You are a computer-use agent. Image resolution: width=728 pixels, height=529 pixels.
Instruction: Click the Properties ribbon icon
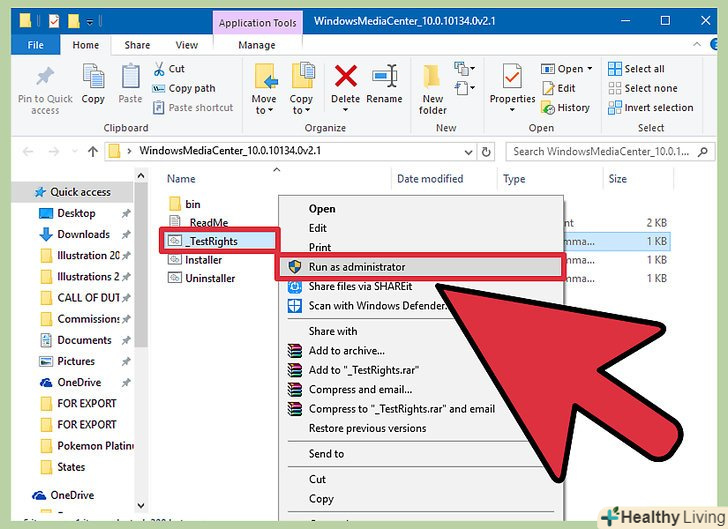pos(512,76)
